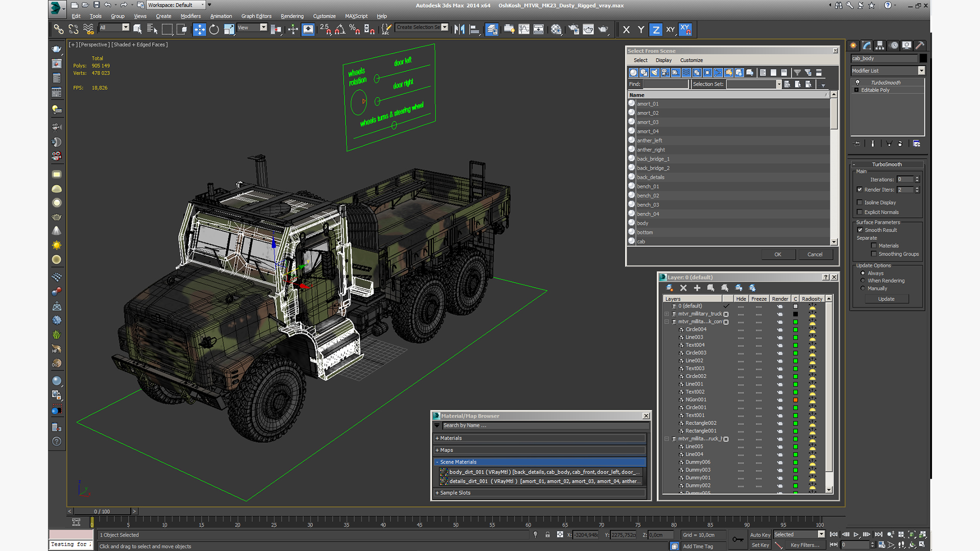Viewport: 980px width, 551px height.
Task: Toggle the Smooth Result checkbox
Action: point(860,230)
